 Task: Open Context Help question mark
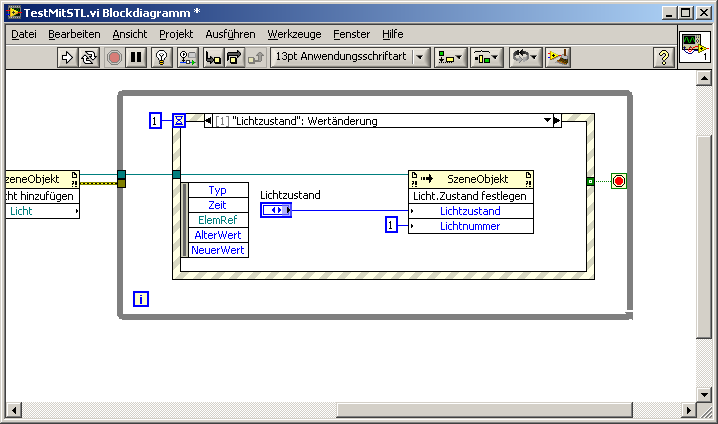(664, 57)
